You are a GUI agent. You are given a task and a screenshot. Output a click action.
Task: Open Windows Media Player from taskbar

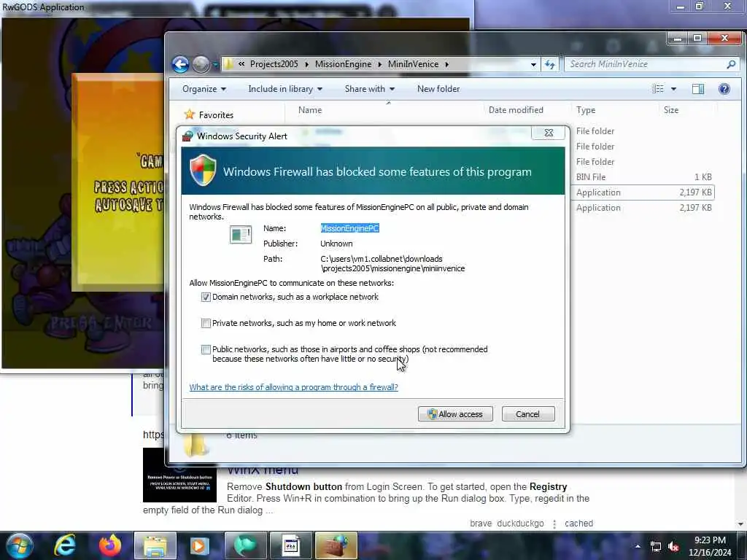tap(199, 545)
